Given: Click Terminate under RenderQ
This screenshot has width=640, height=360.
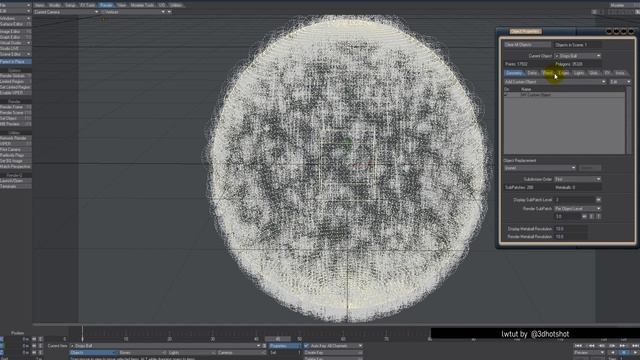Looking at the screenshot, I should [x=16, y=187].
